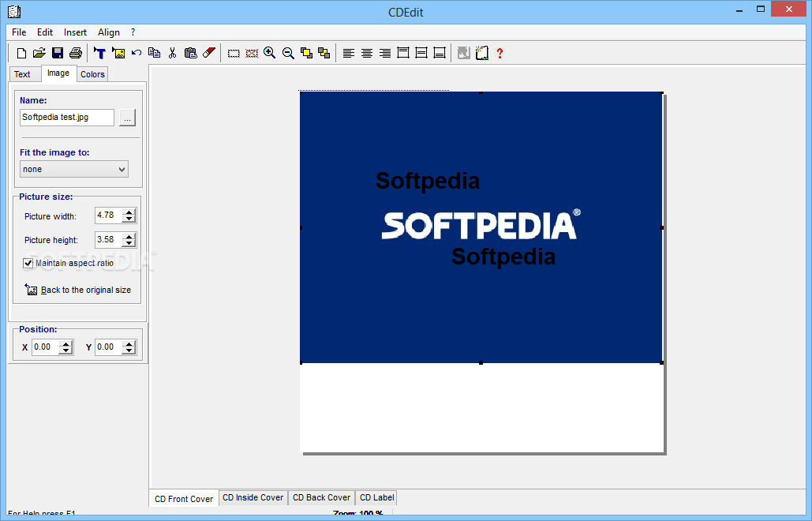Viewport: 812px width, 521px height.
Task: Select all with the dotted rectangle icon
Action: (x=234, y=53)
